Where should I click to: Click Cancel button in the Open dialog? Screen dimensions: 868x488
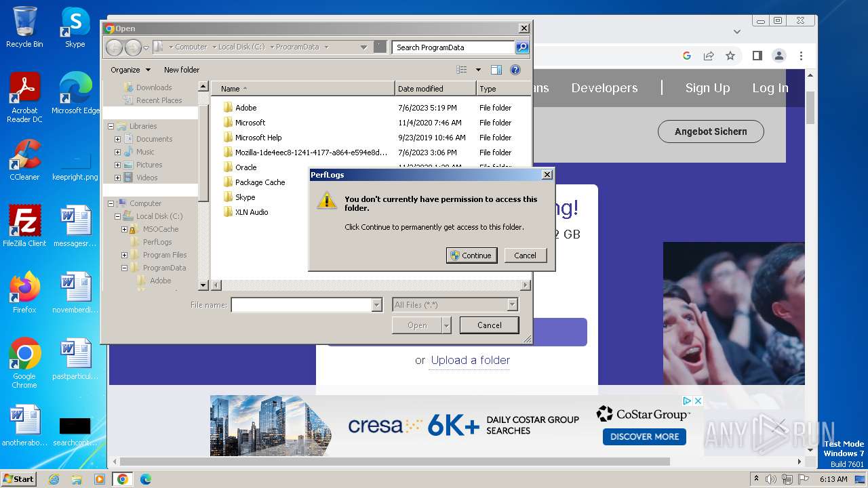tap(489, 325)
